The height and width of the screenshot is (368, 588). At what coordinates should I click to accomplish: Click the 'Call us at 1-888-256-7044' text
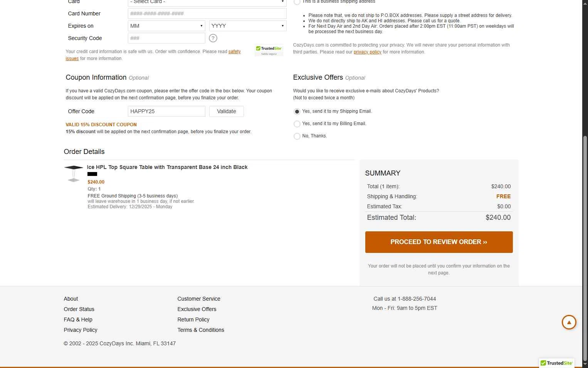click(405, 299)
